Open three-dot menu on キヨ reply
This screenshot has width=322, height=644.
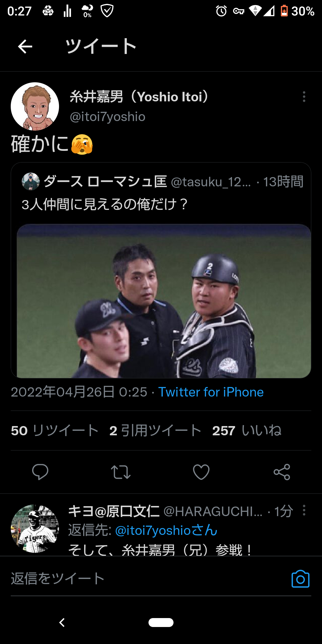tap(304, 510)
